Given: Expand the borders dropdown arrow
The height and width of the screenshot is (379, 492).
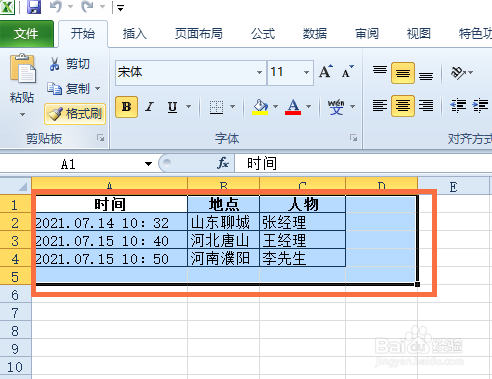Looking at the screenshot, I should [x=232, y=107].
